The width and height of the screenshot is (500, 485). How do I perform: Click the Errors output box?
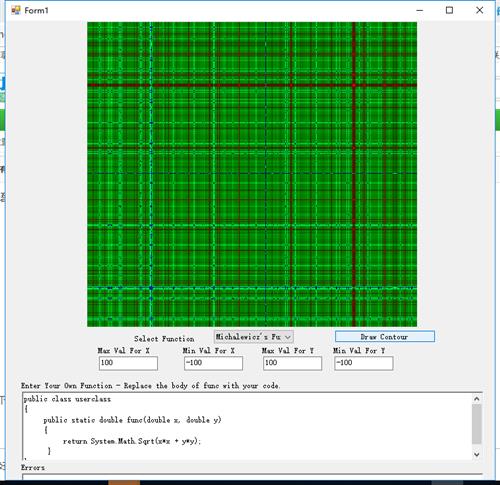pos(252,477)
